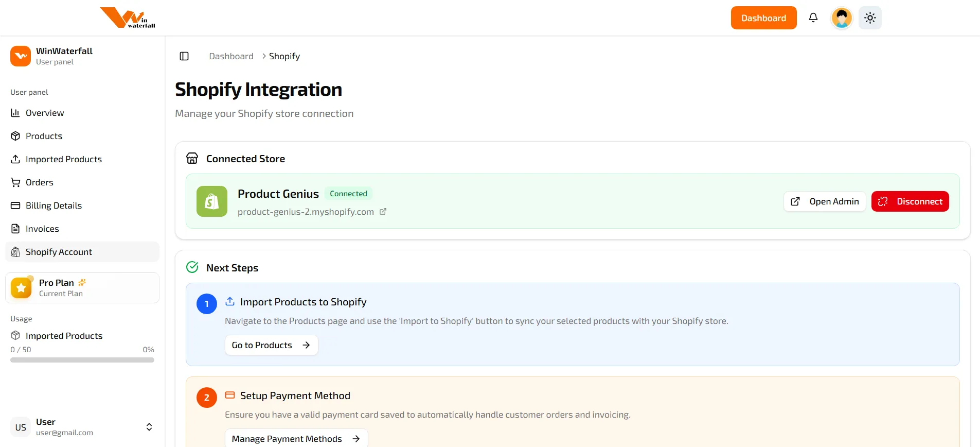Viewport: 980px width, 447px height.
Task: Click the '0 / 50' usage count
Action: click(x=21, y=350)
